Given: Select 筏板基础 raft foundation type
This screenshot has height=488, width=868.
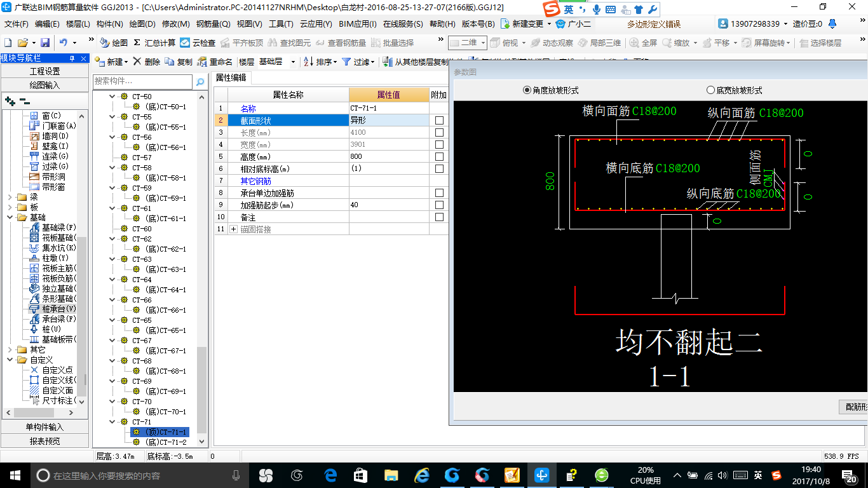Looking at the screenshot, I should (x=53, y=238).
